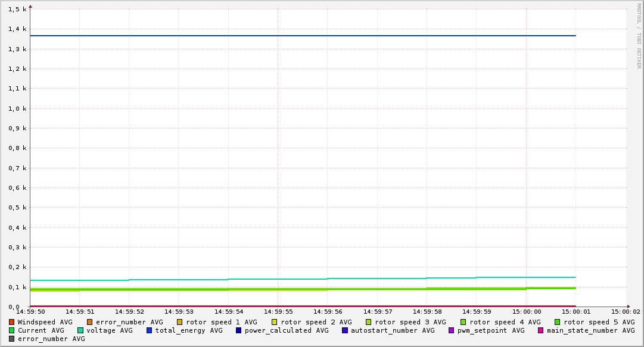The width and height of the screenshot is (644, 347).
Task: Click the 15:00:00 time axis label
Action: pyautogui.click(x=527, y=311)
